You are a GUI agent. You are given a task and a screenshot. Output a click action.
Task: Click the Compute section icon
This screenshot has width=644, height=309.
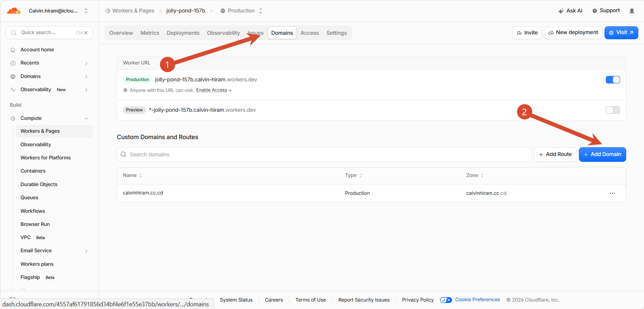click(x=13, y=119)
